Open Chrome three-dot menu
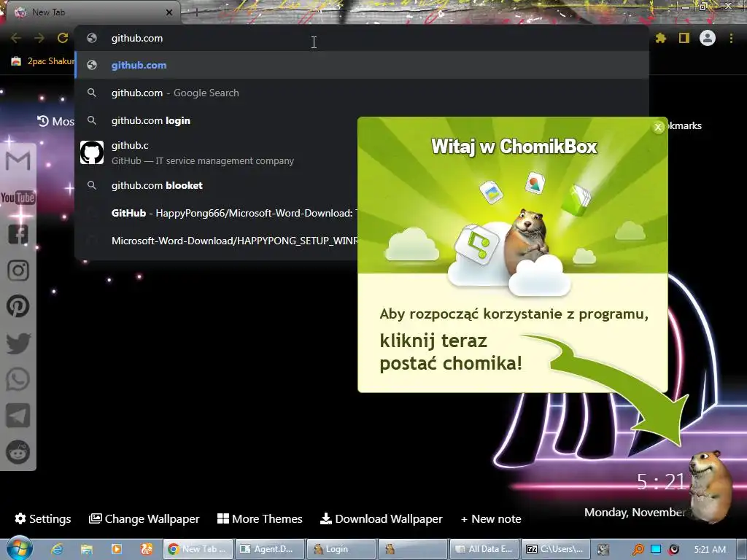This screenshot has height=560, width=747. point(731,38)
